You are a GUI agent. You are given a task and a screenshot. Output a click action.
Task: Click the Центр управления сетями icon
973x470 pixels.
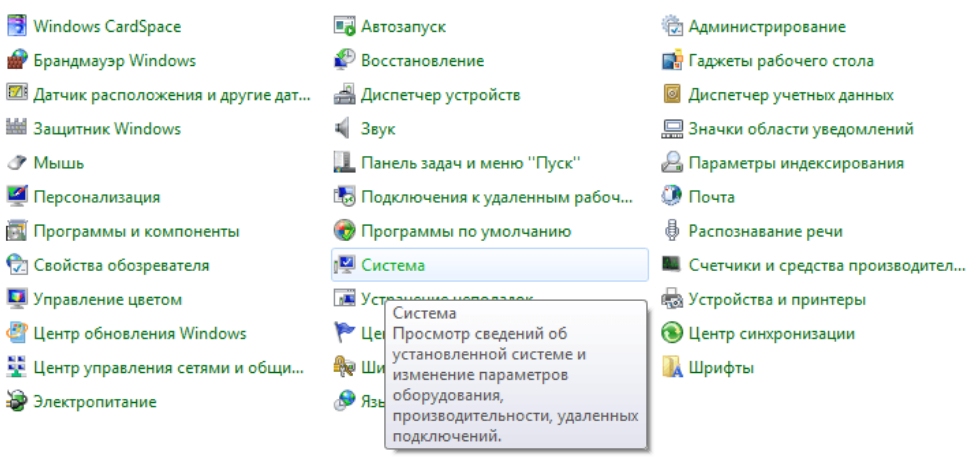click(x=17, y=368)
